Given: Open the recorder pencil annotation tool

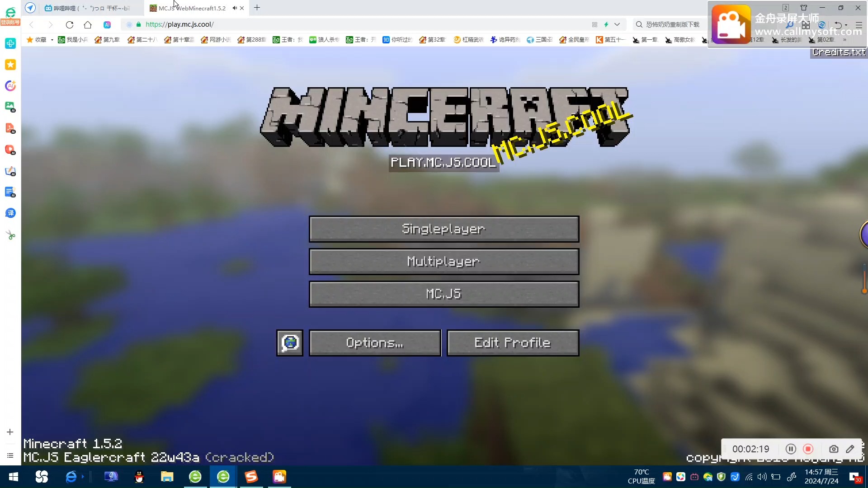Looking at the screenshot, I should tap(850, 449).
